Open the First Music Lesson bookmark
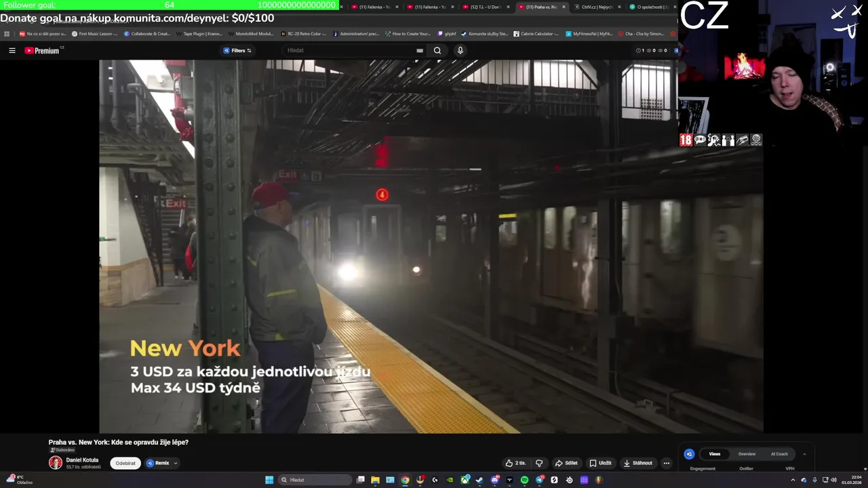Screen dimensions: 868x488 94,33
